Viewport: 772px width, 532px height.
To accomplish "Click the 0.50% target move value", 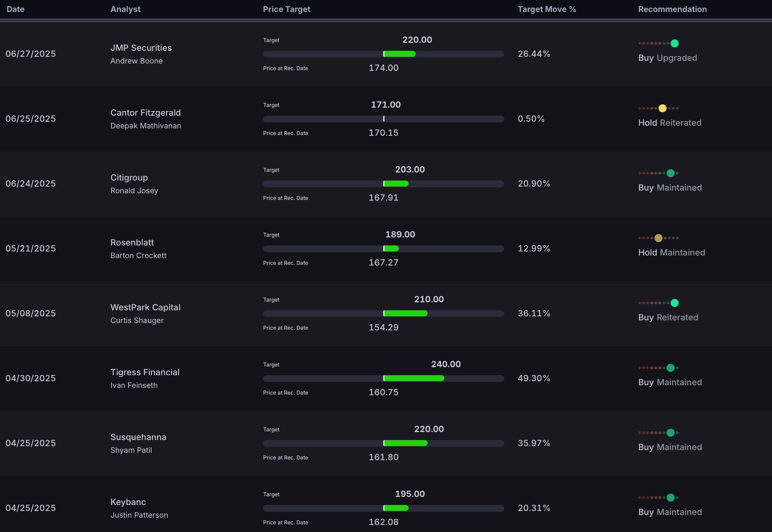I will pyautogui.click(x=531, y=119).
